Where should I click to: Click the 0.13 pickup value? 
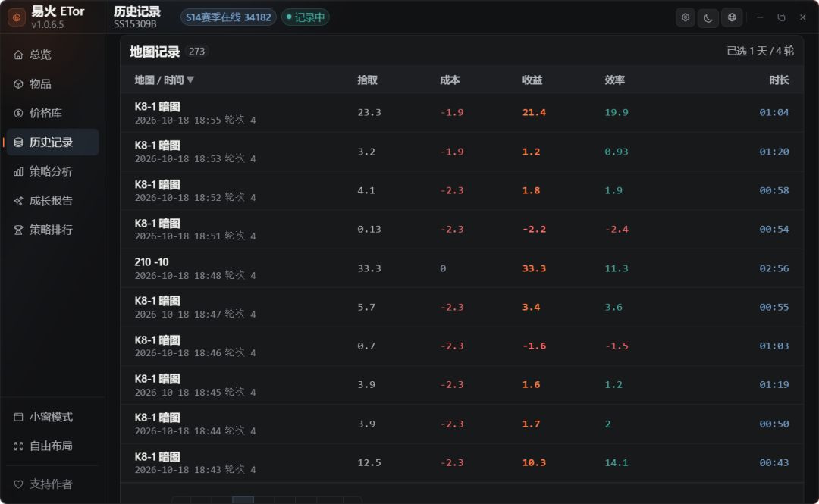369,229
